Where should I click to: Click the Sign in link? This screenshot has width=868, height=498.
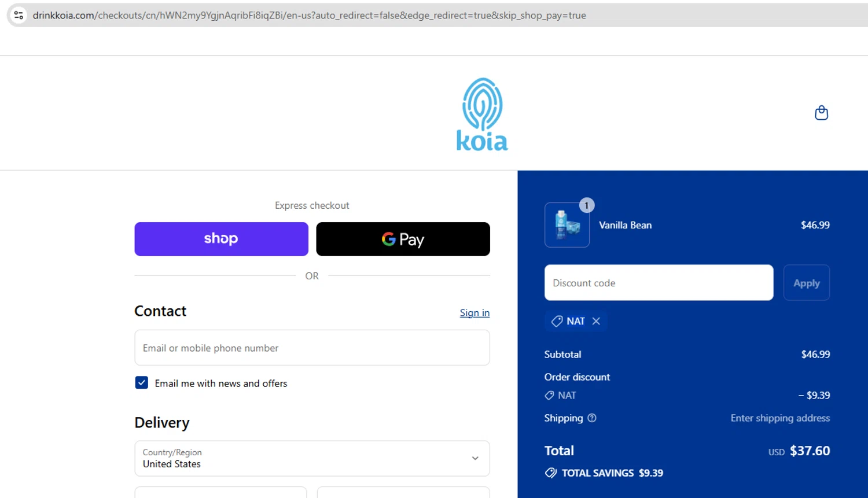(475, 313)
